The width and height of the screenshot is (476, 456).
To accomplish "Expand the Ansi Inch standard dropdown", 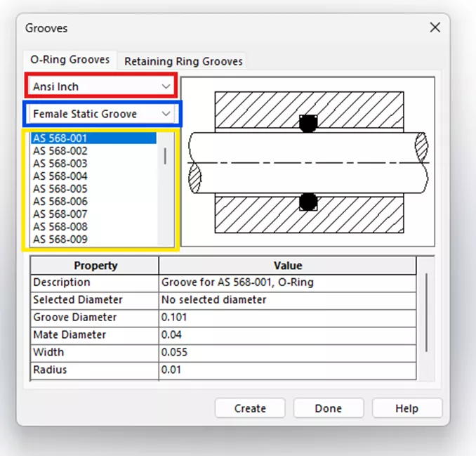I will click(101, 86).
